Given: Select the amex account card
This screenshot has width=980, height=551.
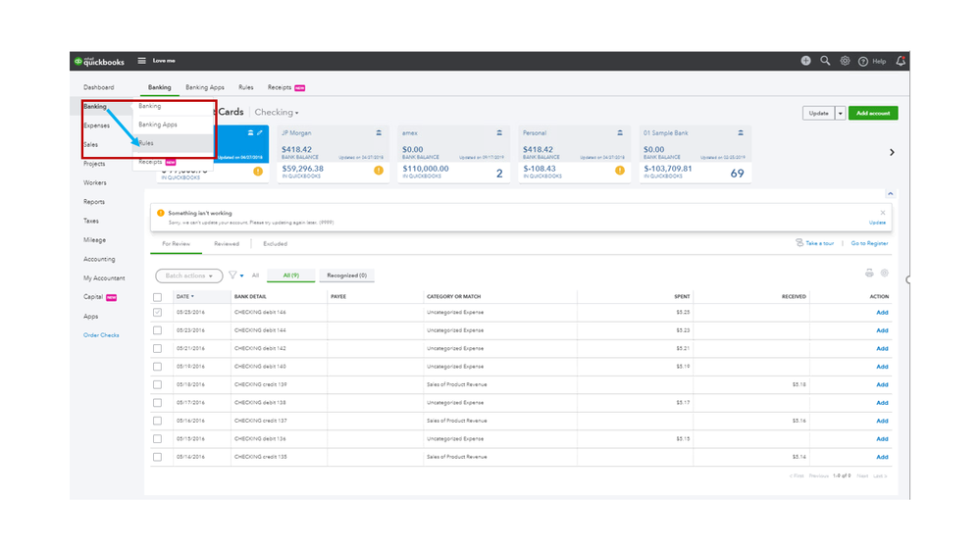Looking at the screenshot, I should point(454,154).
